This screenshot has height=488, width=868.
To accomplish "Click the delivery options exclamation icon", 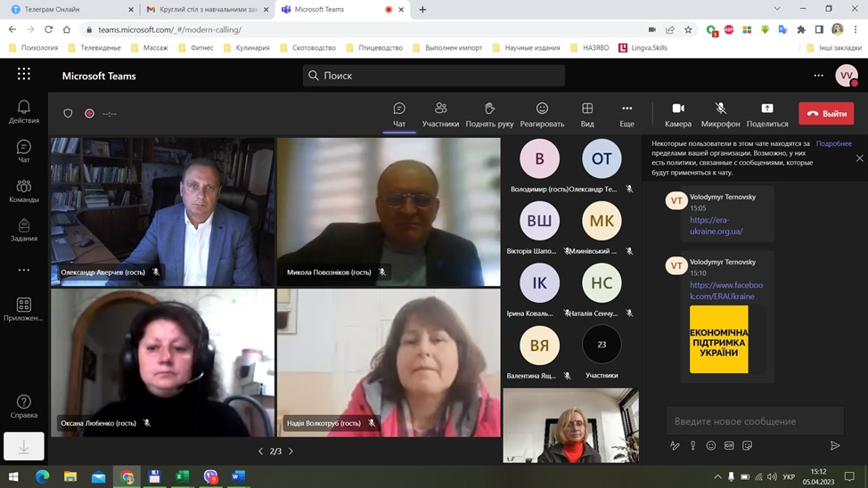I will (692, 445).
